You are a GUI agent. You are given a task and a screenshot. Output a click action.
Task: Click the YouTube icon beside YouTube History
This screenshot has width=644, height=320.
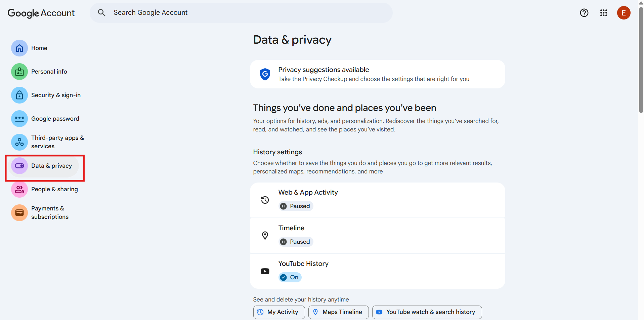(x=265, y=271)
